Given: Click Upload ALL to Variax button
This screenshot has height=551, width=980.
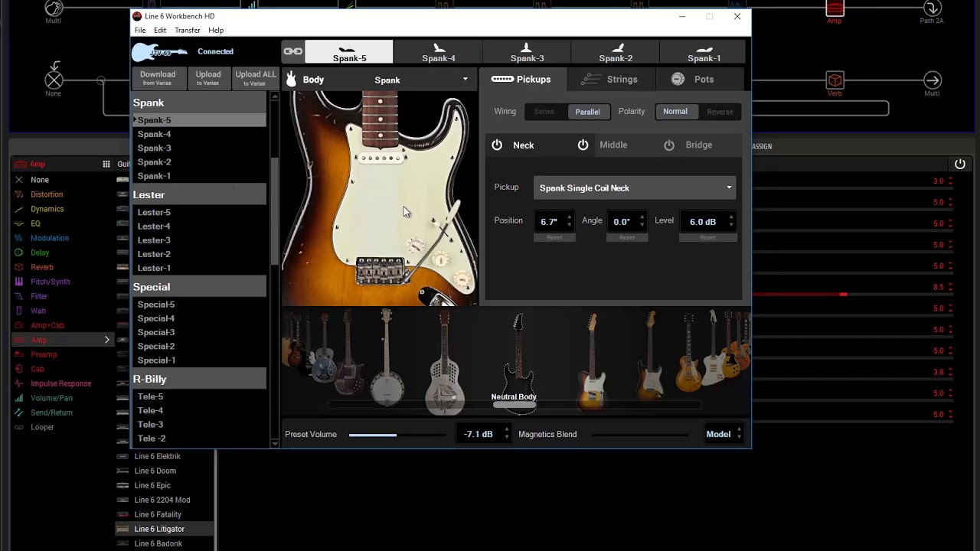Looking at the screenshot, I should tap(256, 77).
